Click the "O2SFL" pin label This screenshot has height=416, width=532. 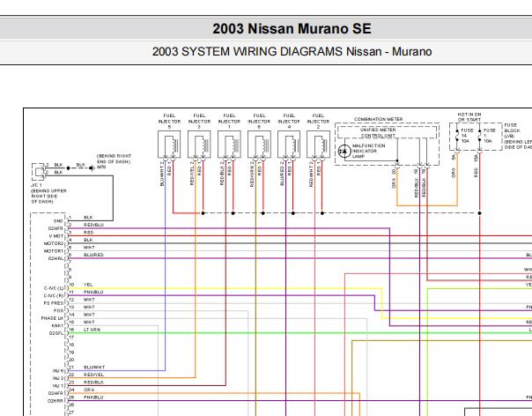[56, 333]
